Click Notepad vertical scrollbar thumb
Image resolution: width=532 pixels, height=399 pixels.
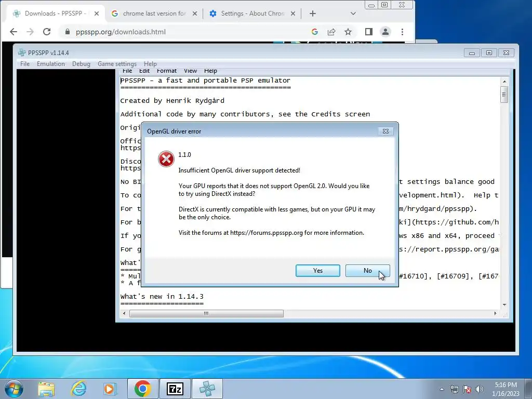click(504, 95)
